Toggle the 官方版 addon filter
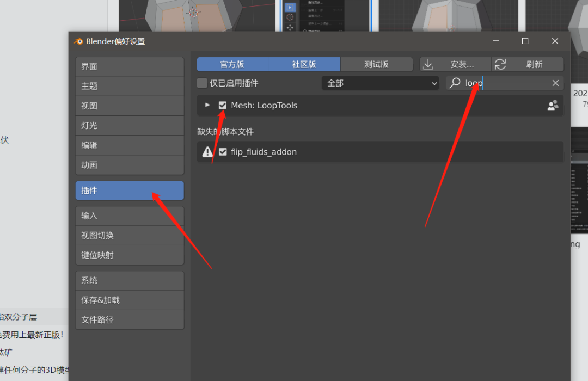The width and height of the screenshot is (588, 381). [x=232, y=65]
